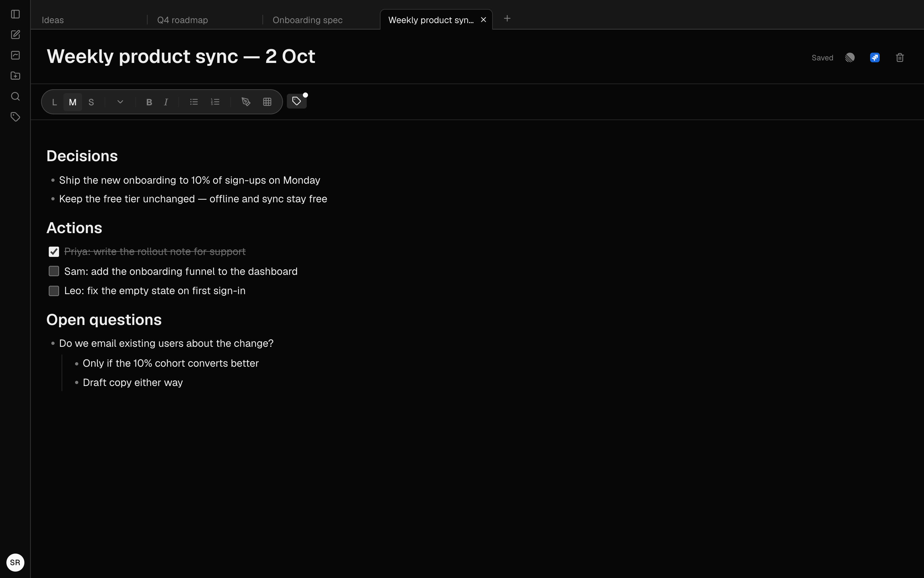Click the Open questions heading
This screenshot has height=578, width=924.
pos(104,320)
